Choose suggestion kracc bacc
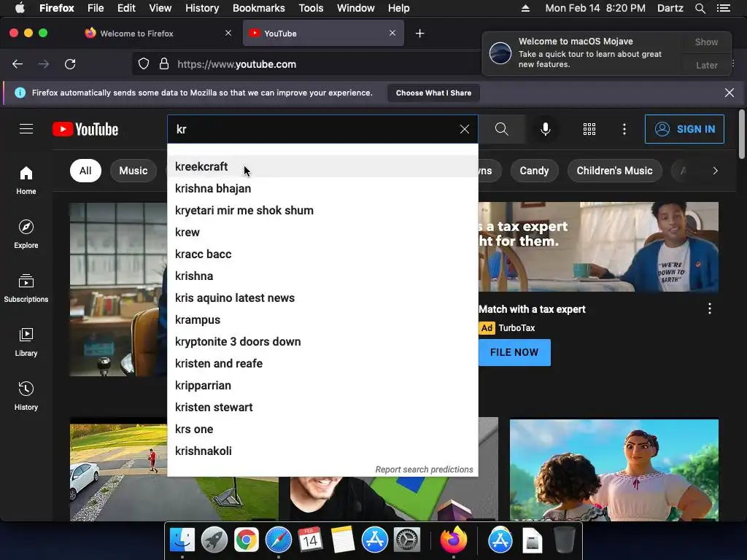747x560 pixels. 322,254
